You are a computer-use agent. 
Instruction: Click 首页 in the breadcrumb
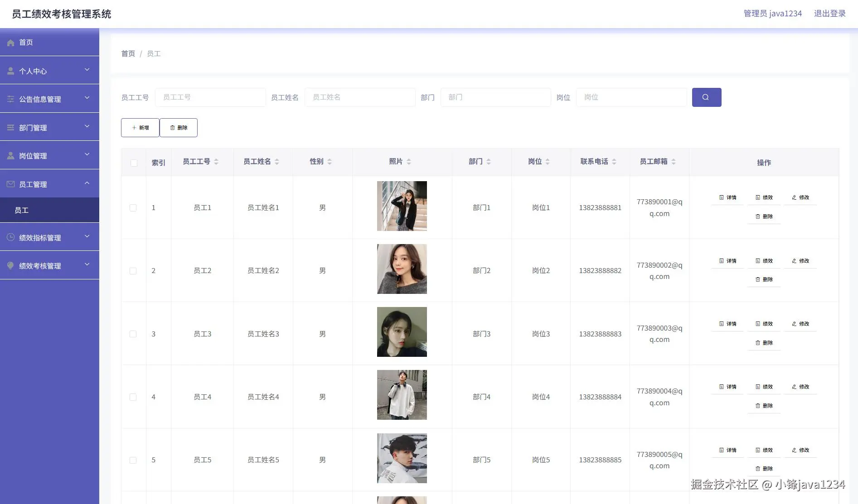click(128, 53)
